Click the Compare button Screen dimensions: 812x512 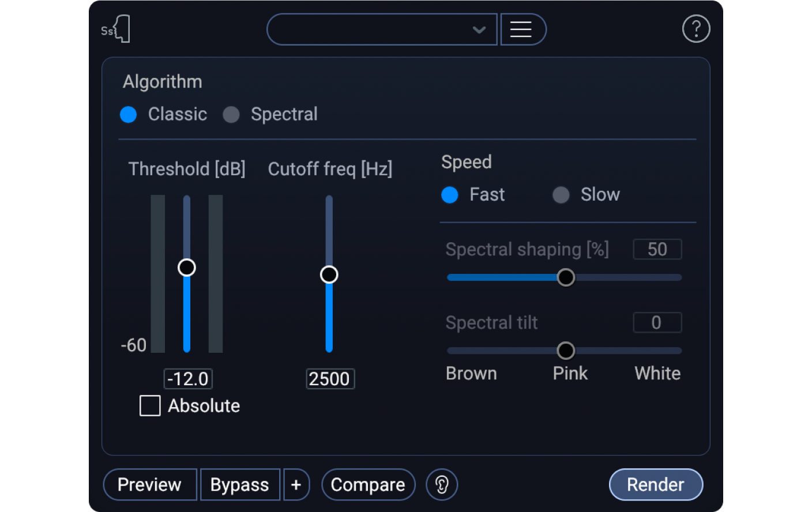coord(368,484)
